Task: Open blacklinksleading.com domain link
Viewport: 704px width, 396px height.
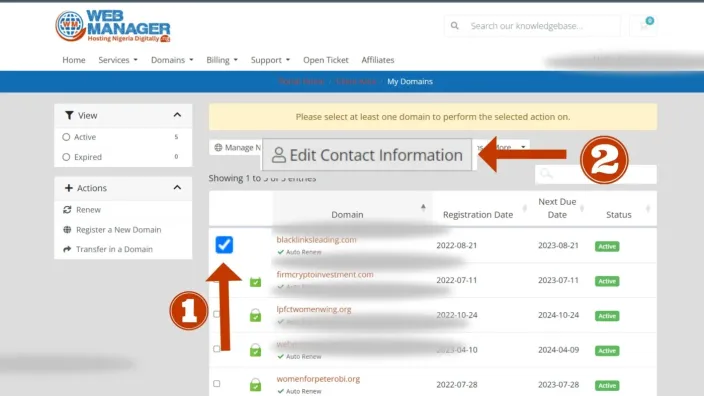Action: click(317, 240)
